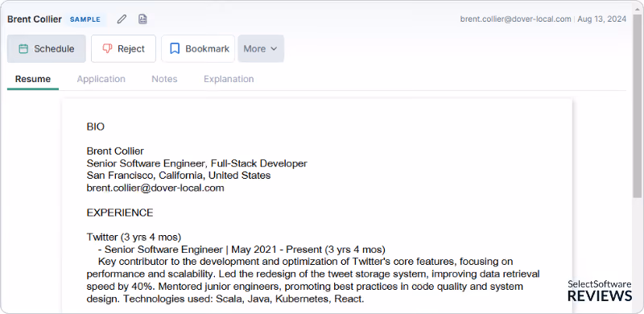Open the Application tab
Viewport: 644px width, 314px height.
click(101, 79)
